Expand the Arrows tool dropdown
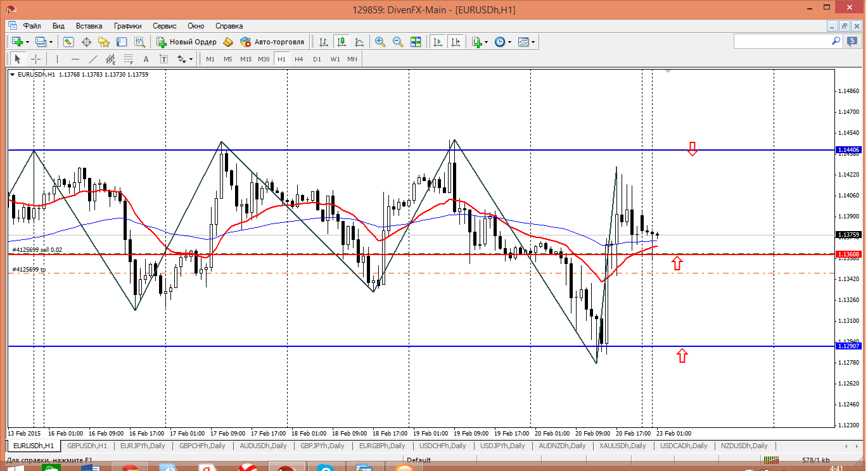868x471 pixels. (191, 59)
